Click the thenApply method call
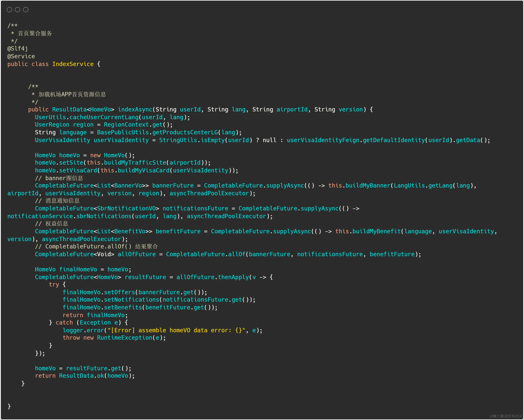This screenshot has width=524, height=420. [233, 277]
